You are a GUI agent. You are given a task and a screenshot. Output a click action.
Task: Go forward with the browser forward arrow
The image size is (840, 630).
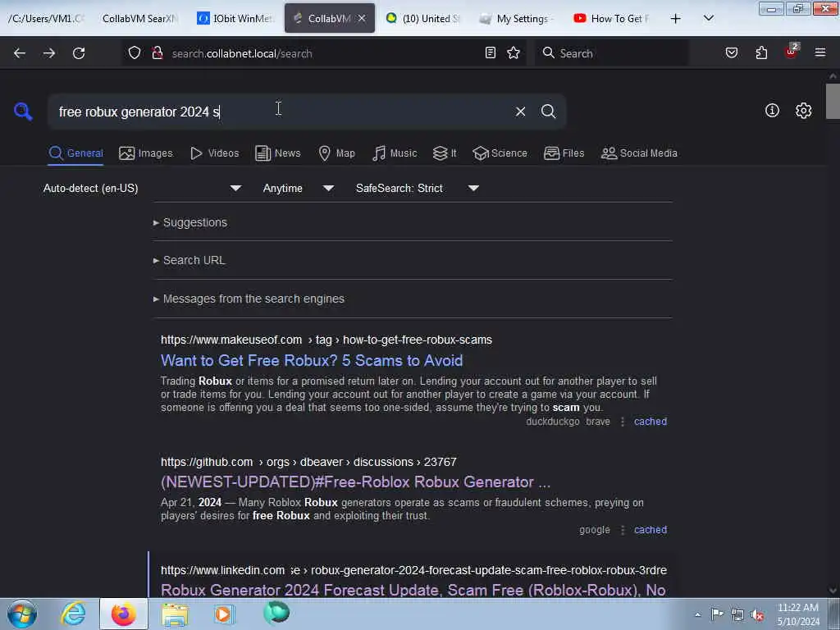48,53
